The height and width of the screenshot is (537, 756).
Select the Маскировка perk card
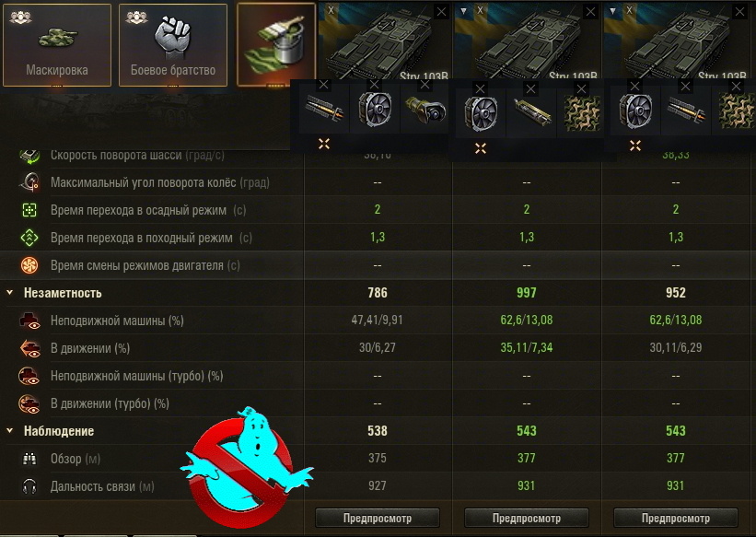[57, 45]
